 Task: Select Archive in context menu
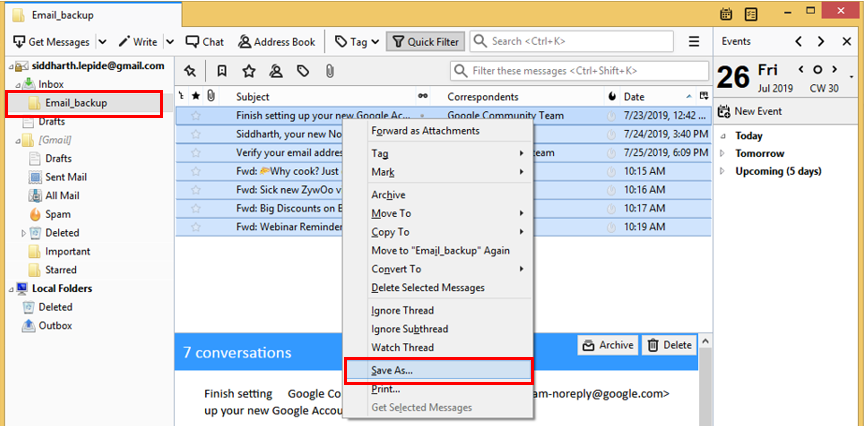click(x=438, y=195)
